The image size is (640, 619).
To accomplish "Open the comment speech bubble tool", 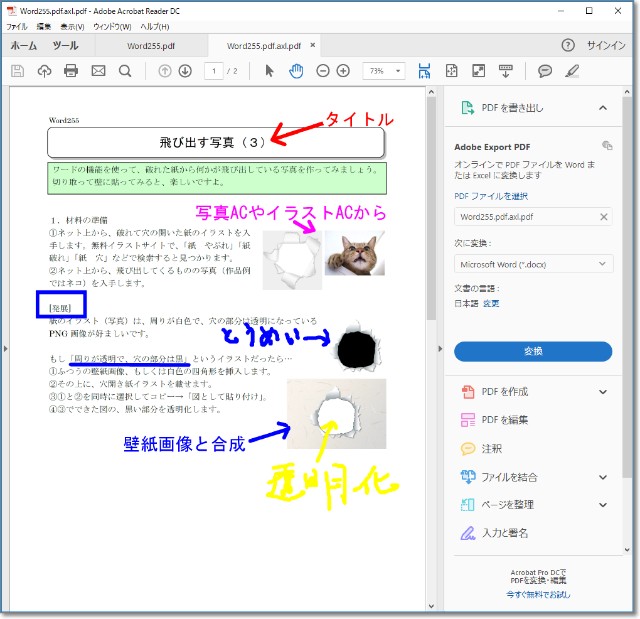I will point(545,71).
